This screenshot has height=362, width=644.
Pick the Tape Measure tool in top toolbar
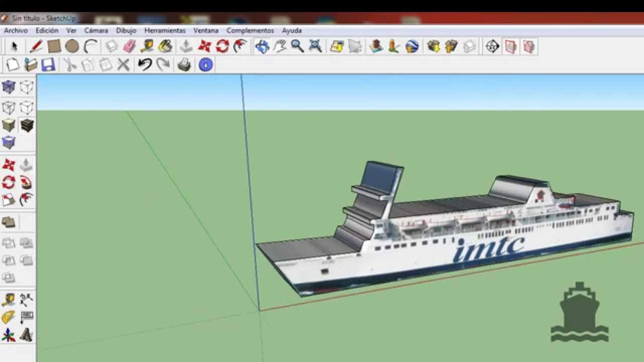pyautogui.click(x=147, y=46)
